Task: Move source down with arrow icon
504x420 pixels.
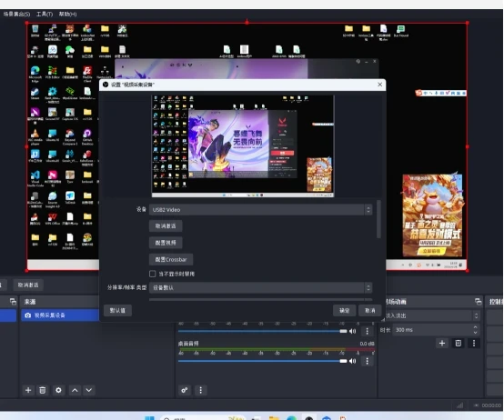Action: pyautogui.click(x=89, y=390)
